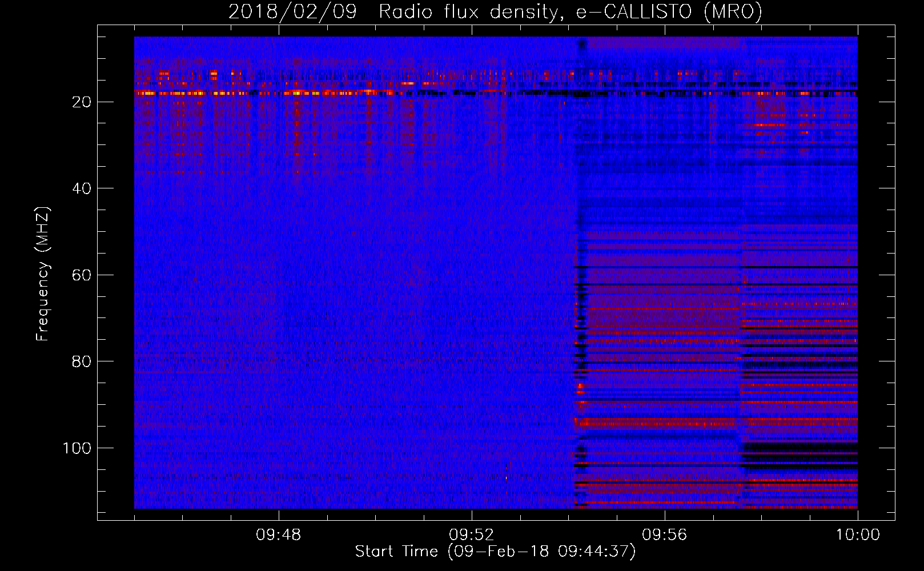Image resolution: width=924 pixels, height=571 pixels.
Task: Click the 10:00 time tick label
Action: tap(858, 535)
